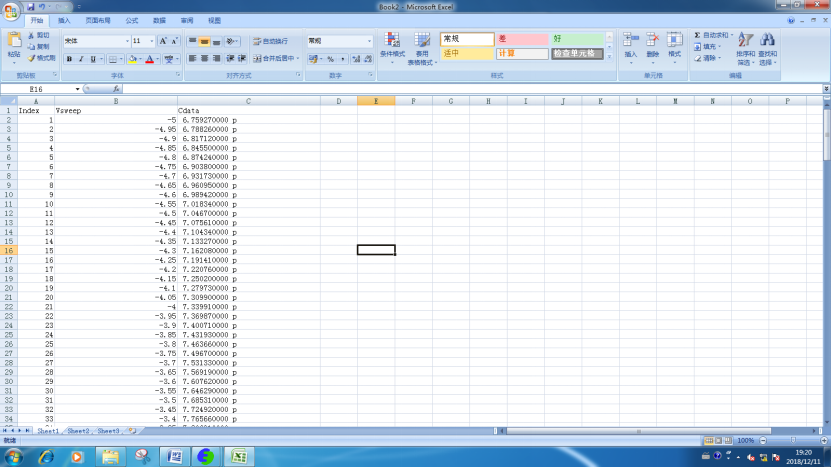Open the 填充 fill dropdown

pyautogui.click(x=720, y=47)
